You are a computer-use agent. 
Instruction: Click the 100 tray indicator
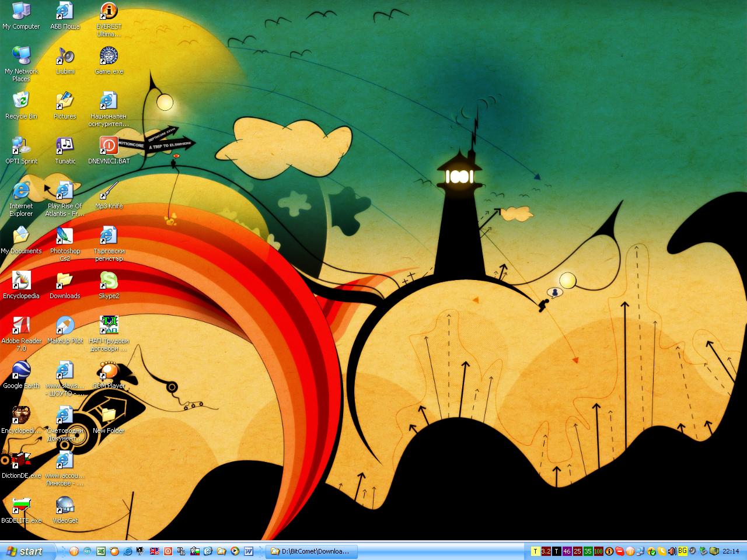click(x=598, y=551)
